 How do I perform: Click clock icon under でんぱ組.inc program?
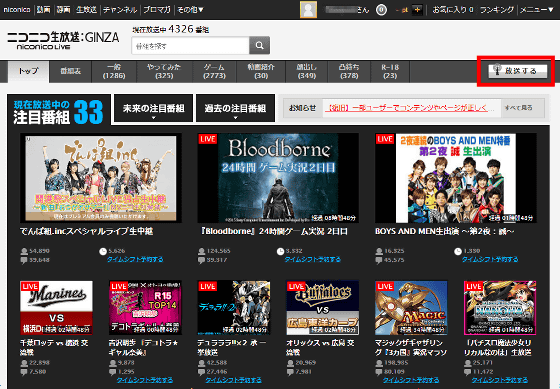click(x=103, y=251)
